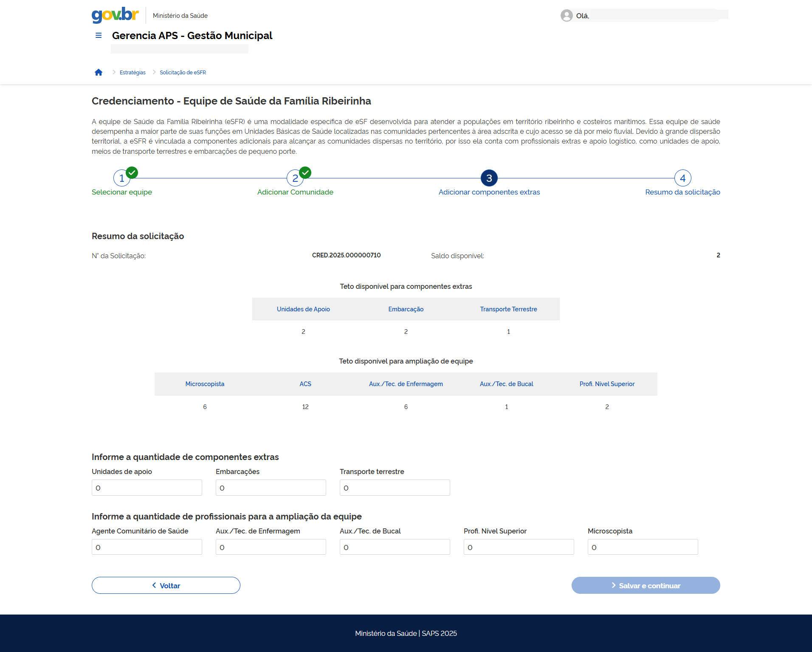
Task: Jump to step 4 Resumo da solicitação circle
Action: (x=682, y=178)
